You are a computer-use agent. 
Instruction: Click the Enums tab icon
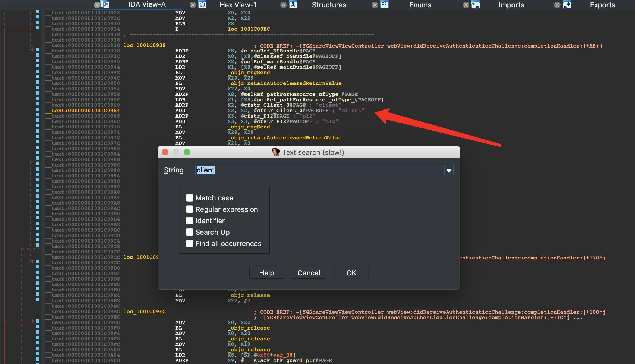[385, 4]
